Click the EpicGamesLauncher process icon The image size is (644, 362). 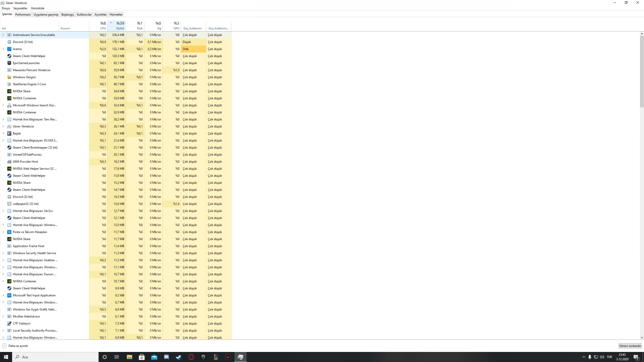(x=9, y=63)
